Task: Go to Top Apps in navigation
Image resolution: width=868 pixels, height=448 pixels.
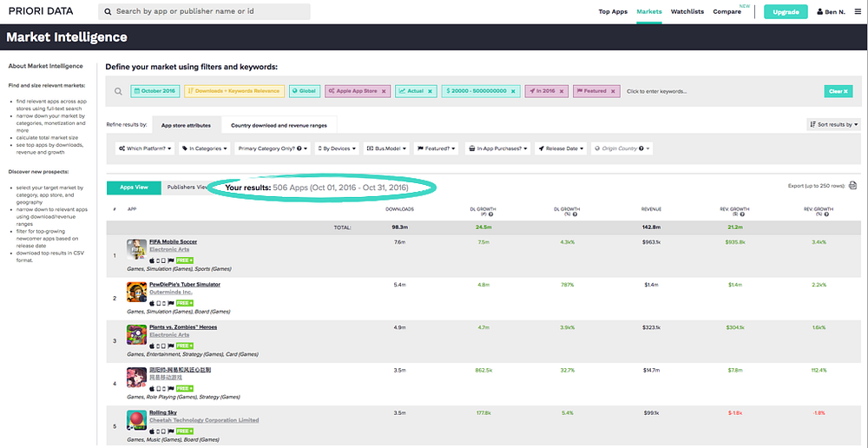Action: coord(613,11)
